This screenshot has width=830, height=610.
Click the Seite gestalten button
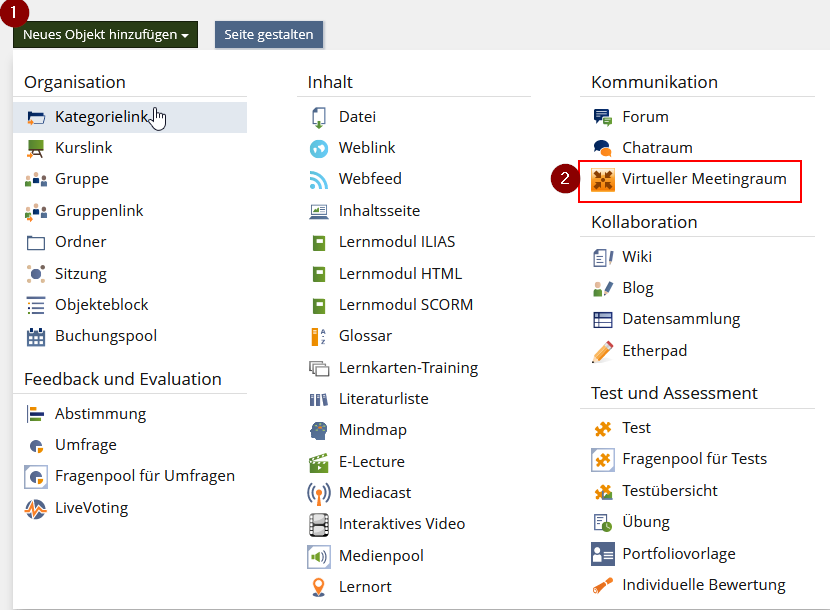pyautogui.click(x=268, y=35)
